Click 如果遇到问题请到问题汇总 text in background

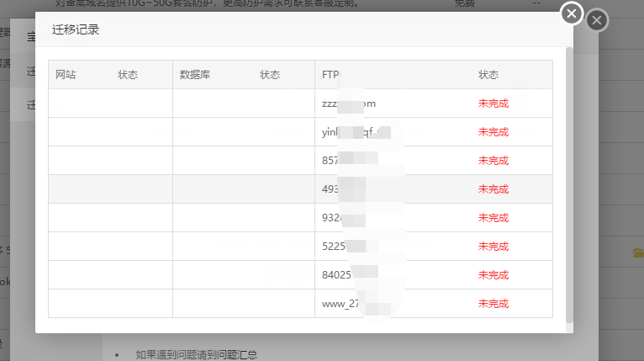(197, 354)
